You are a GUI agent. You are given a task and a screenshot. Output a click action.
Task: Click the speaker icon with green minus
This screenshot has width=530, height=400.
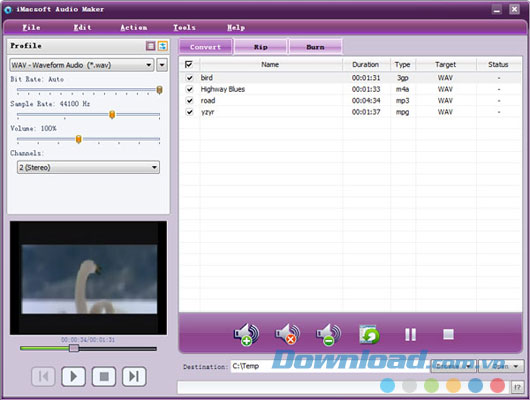coord(329,334)
